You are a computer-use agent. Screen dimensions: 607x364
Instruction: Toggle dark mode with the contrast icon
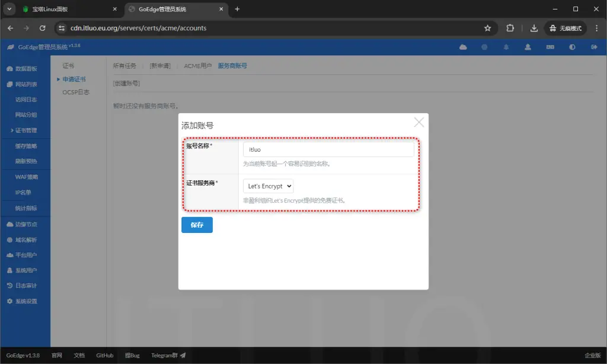tap(572, 46)
